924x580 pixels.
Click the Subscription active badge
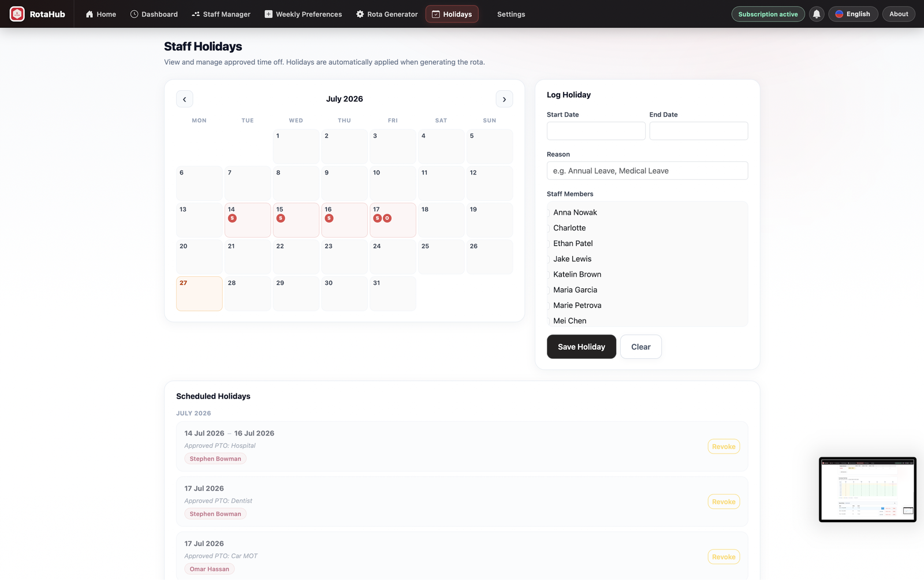pyautogui.click(x=768, y=14)
